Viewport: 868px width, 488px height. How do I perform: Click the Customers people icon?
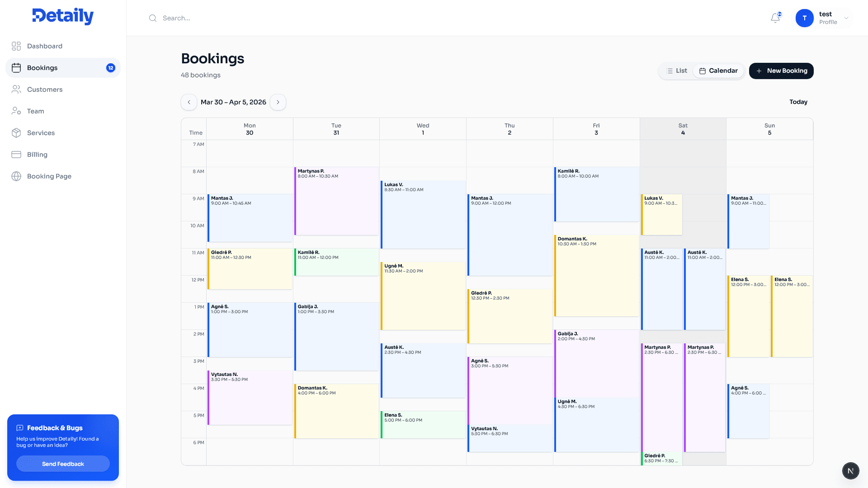click(16, 89)
